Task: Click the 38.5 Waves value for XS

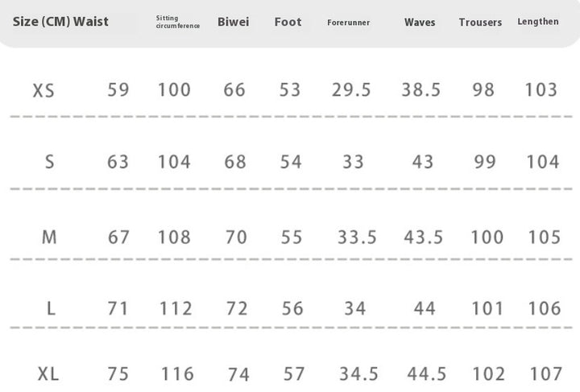Action: 421,90
